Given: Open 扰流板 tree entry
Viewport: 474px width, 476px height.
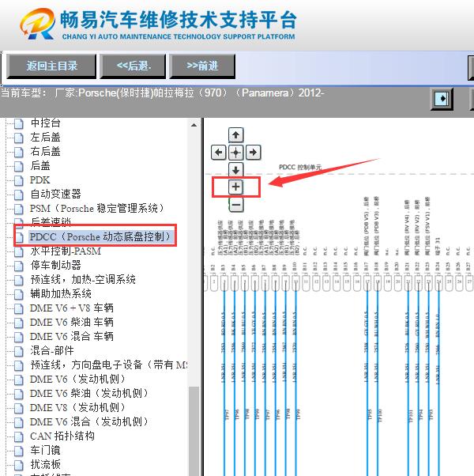Looking at the screenshot, I should tap(45, 464).
